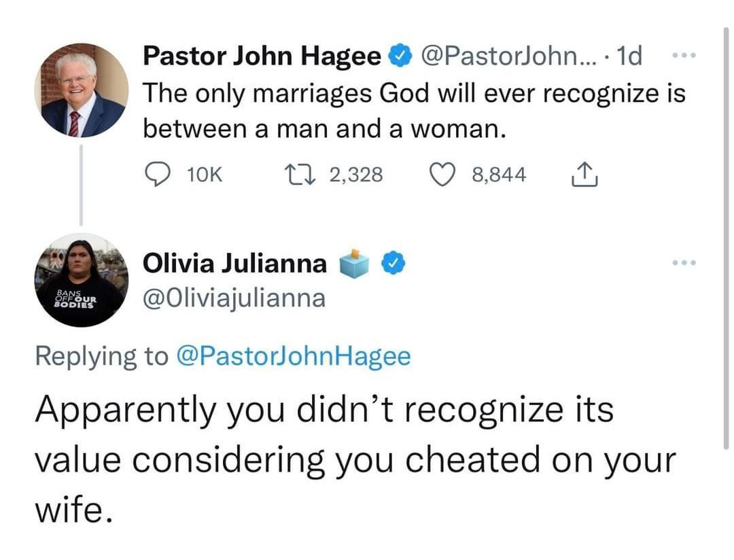Image resolution: width=734 pixels, height=560 pixels.
Task: Click the reply icon on Pastor John Hagee's tweet
Action: [157, 174]
